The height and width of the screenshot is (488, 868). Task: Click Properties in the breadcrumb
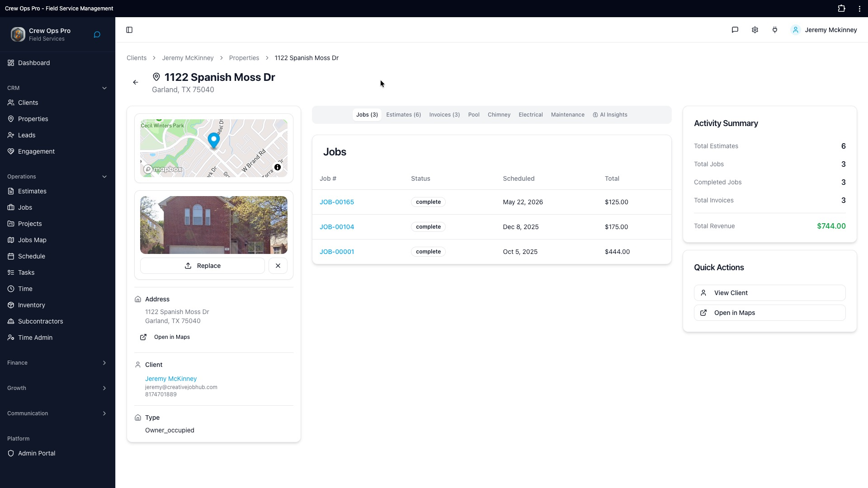pyautogui.click(x=244, y=58)
